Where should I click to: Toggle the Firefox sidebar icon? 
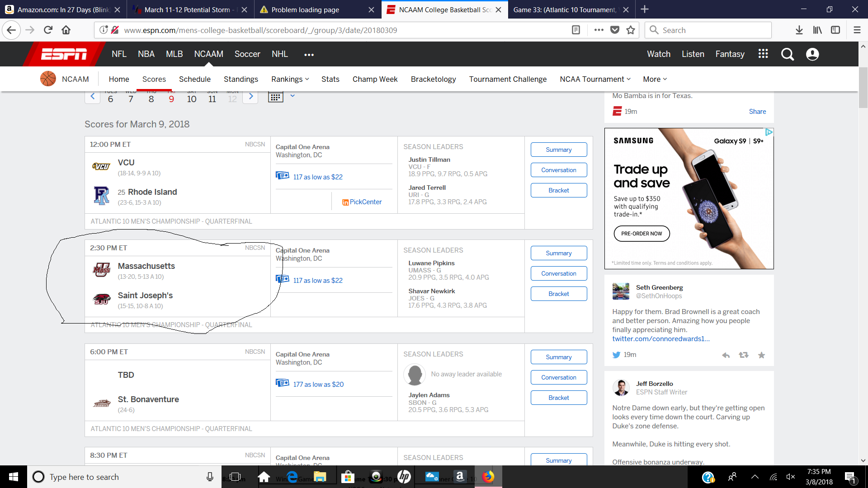click(835, 30)
